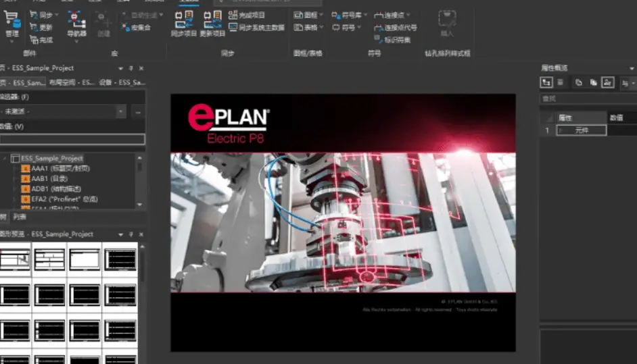Click the fourth thumbnail in first row
Screen dimensions: 637x364
click(120, 260)
